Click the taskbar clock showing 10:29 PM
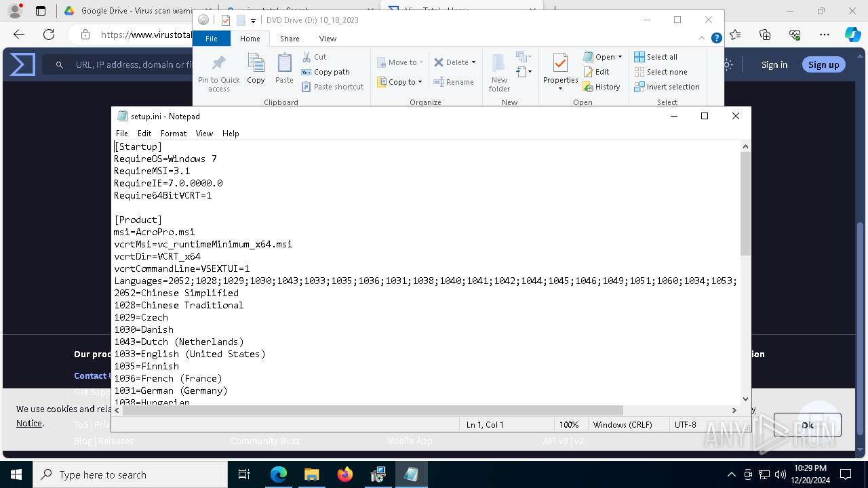 pyautogui.click(x=810, y=474)
